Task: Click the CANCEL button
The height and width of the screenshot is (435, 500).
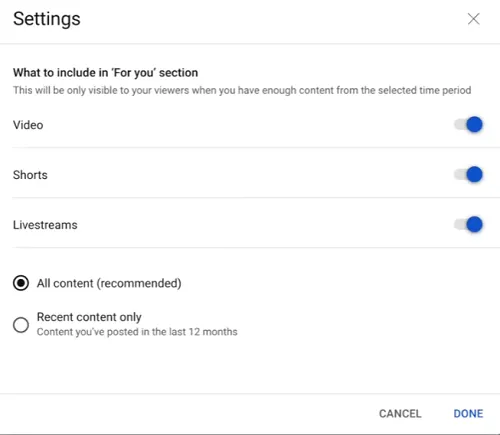Action: click(x=400, y=414)
